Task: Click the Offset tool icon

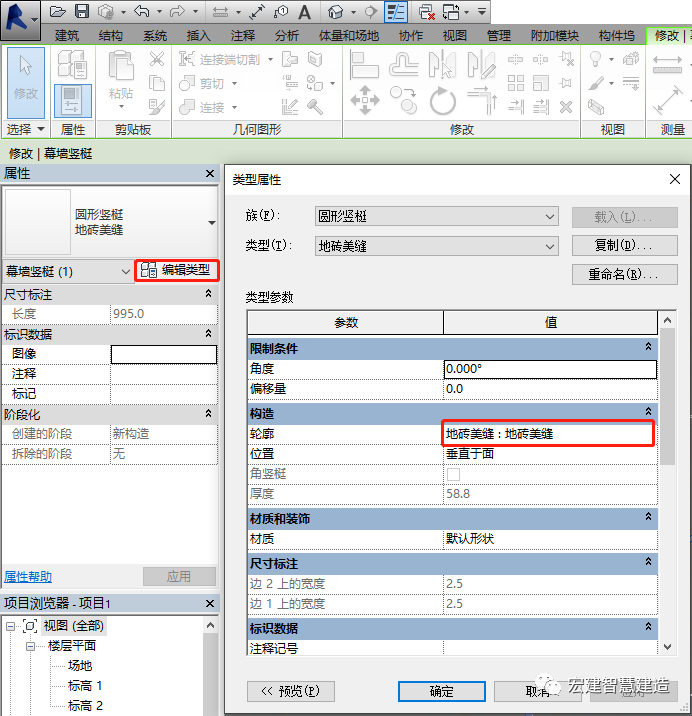Action: click(403, 65)
